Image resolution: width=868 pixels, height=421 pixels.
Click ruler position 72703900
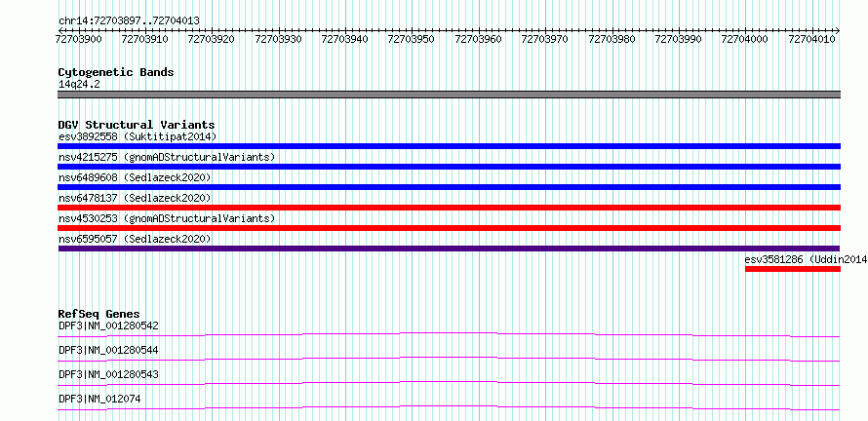click(x=79, y=39)
